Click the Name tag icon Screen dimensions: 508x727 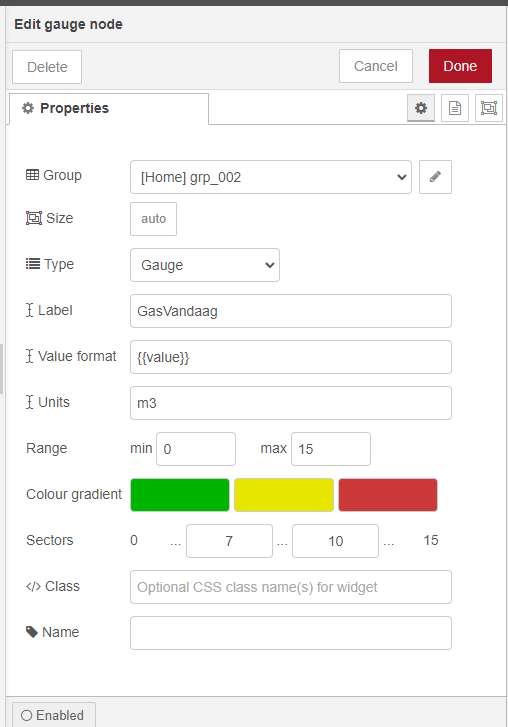[x=32, y=631]
